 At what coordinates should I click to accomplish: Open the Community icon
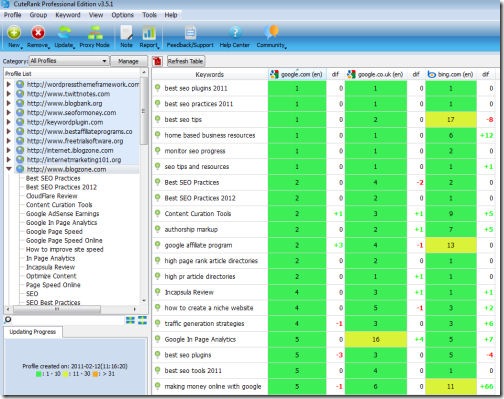point(271,32)
